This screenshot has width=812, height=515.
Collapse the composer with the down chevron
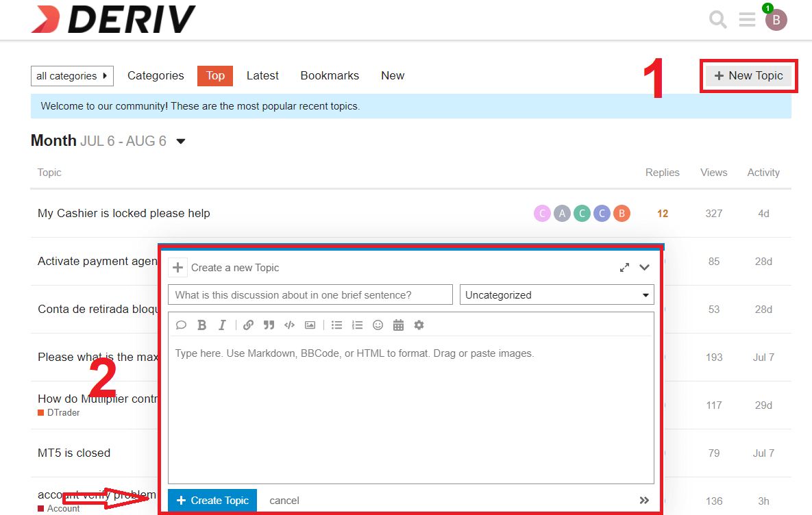(644, 268)
